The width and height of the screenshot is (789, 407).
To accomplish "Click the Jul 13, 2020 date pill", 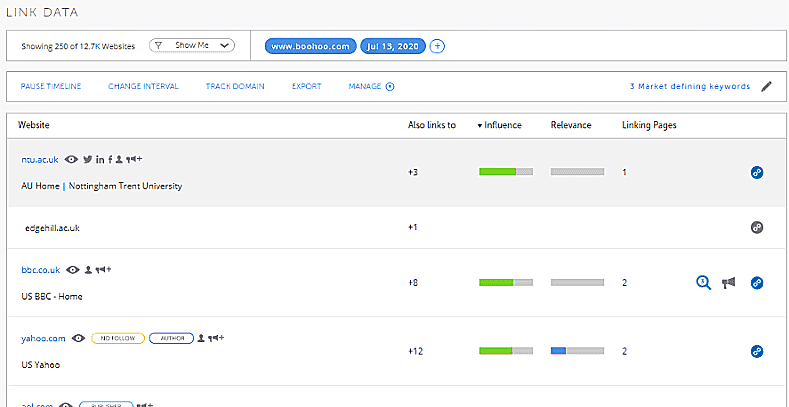I will point(393,46).
